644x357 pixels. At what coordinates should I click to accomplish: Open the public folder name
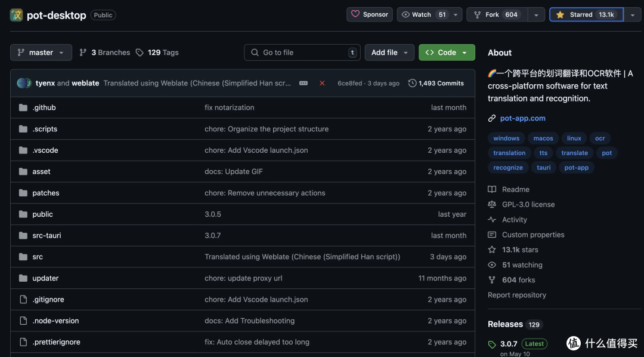point(43,214)
